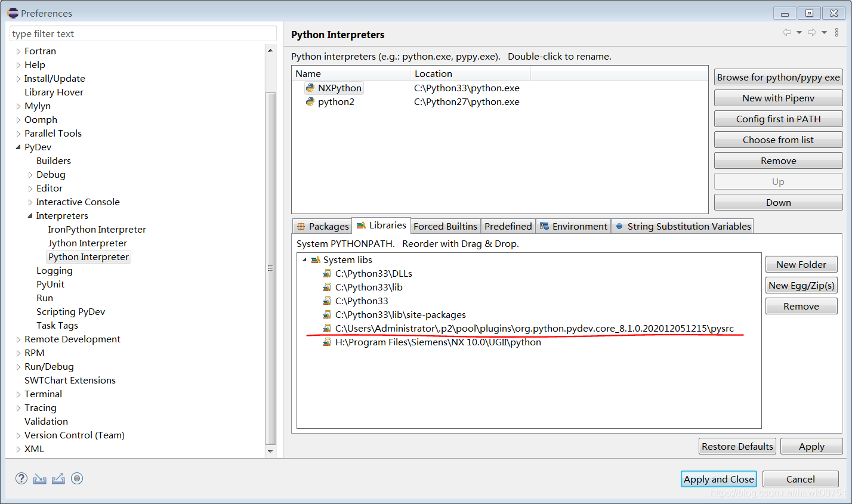Click the preferences tree vertical scrollbar

pos(271,268)
